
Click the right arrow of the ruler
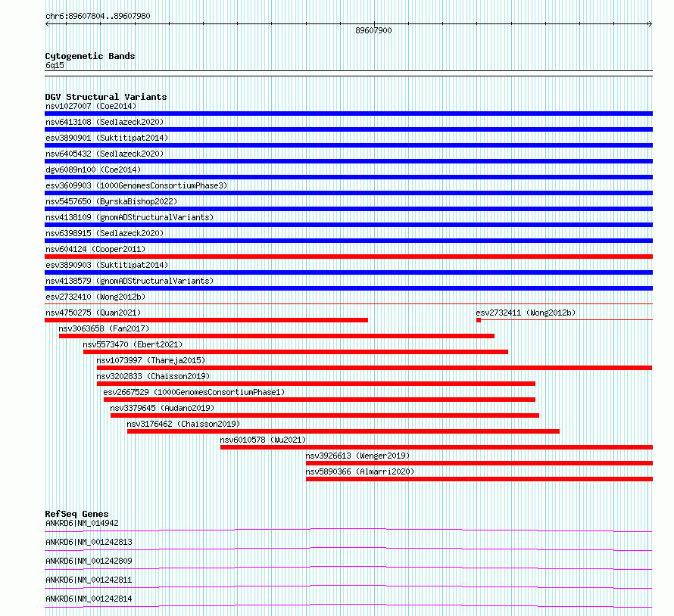pyautogui.click(x=650, y=24)
